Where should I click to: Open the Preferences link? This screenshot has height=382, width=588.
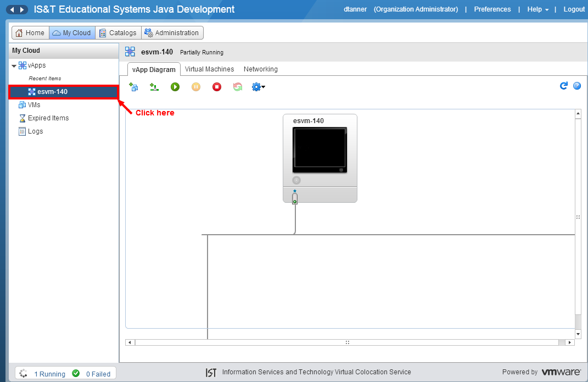[x=492, y=9]
